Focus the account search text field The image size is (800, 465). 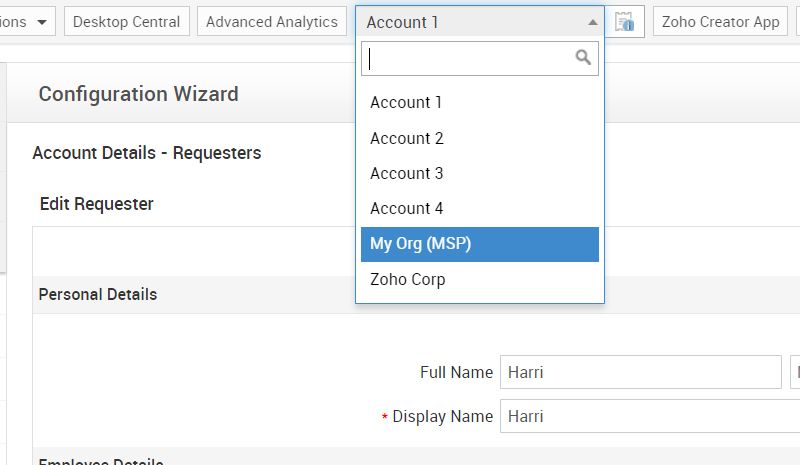tap(468, 58)
